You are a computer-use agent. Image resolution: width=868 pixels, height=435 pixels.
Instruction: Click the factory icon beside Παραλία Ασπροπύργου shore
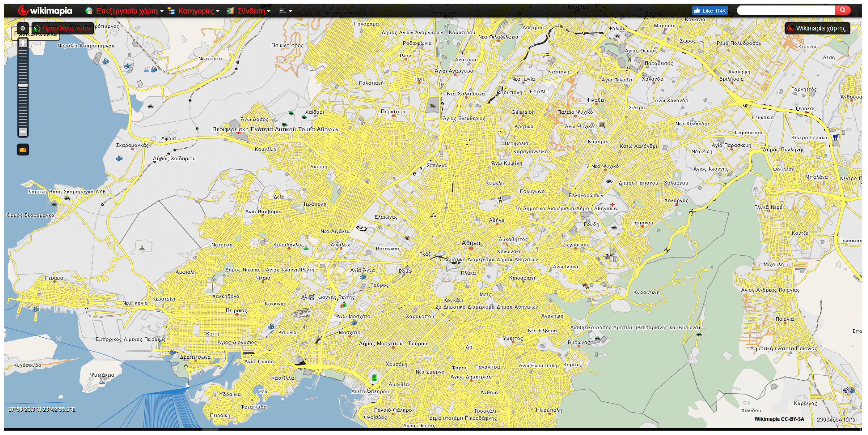(x=105, y=61)
